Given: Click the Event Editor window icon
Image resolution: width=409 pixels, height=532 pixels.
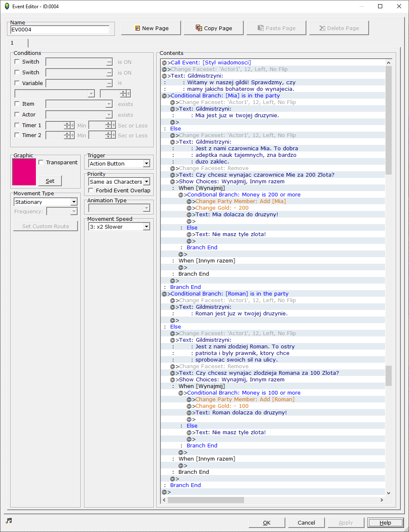Looking at the screenshot, I should (x=7, y=6).
